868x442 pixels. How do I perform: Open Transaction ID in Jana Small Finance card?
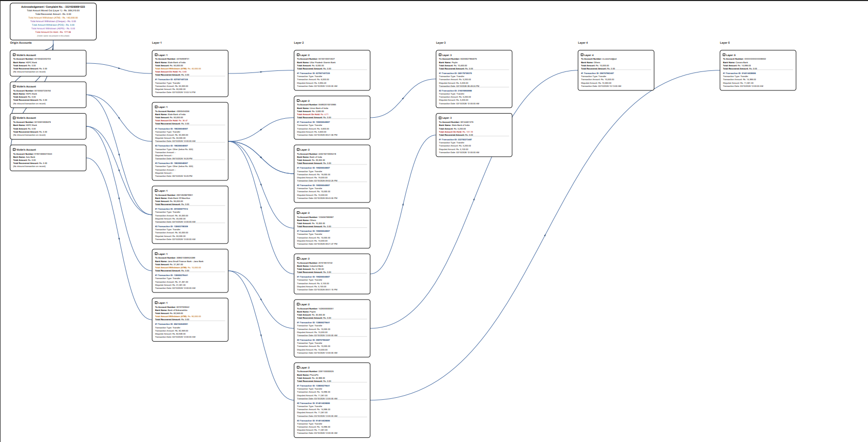[172, 275]
